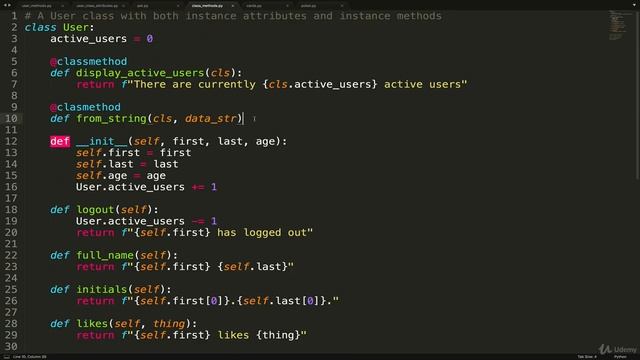Viewport: 640px width, 360px height.
Task: Click the 'logout' method name
Action: click(x=95, y=210)
